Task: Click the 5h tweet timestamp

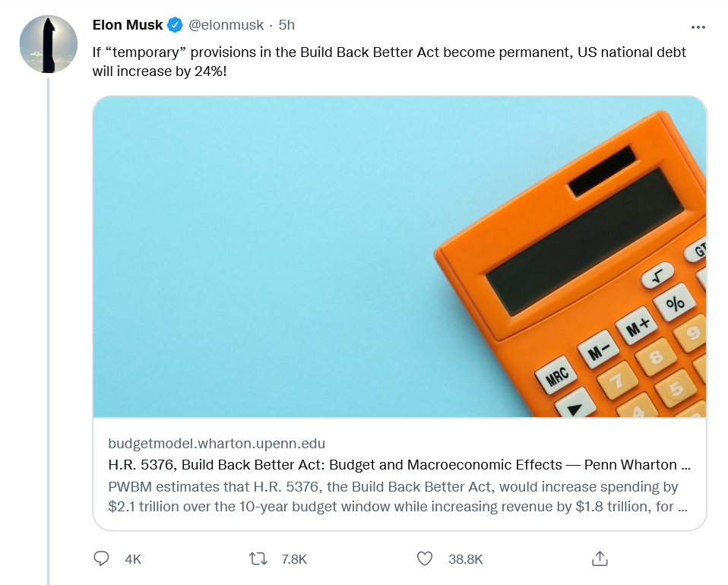Action: 286,25
